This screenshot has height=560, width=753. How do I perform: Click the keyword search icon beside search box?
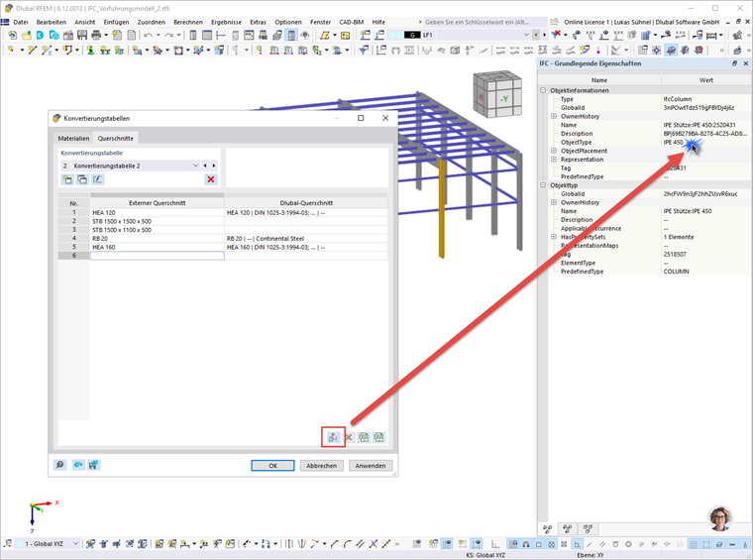[554, 22]
